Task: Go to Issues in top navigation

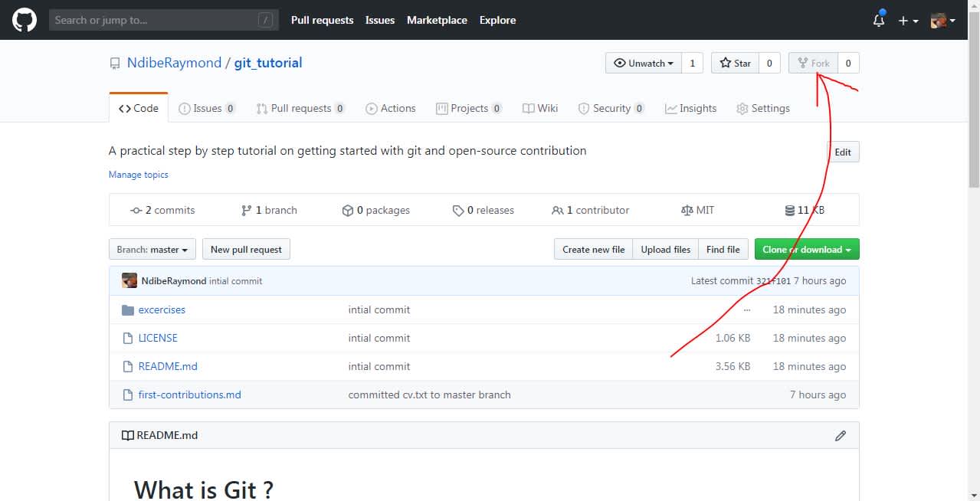Action: tap(380, 20)
